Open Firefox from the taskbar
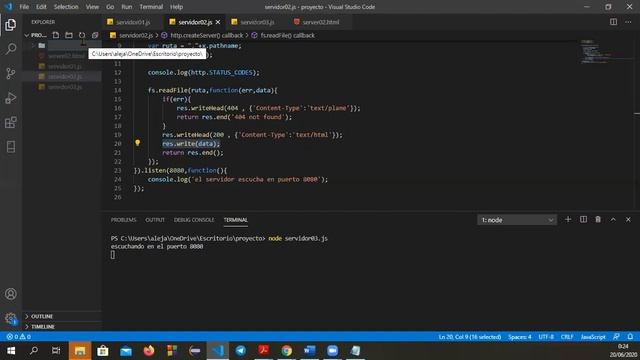 coord(149,351)
